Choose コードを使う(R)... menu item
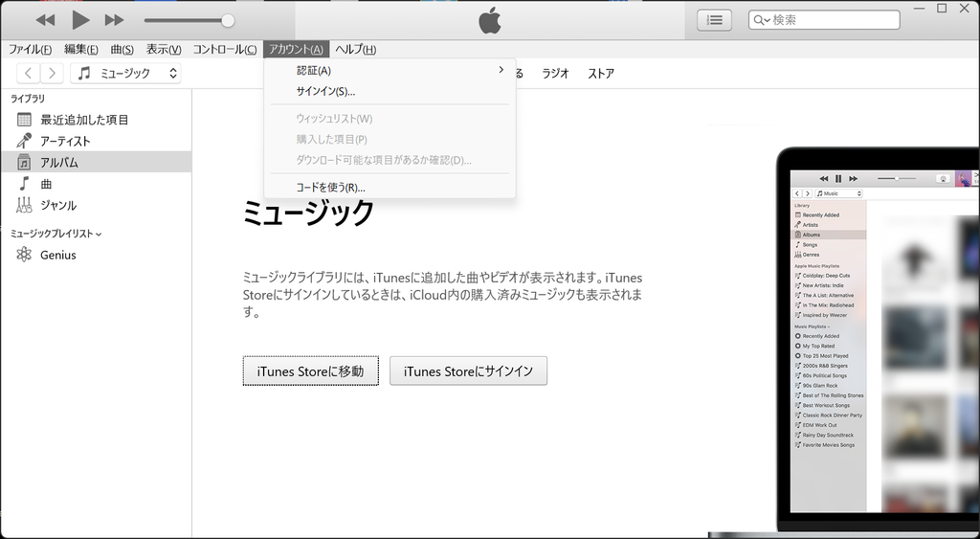Viewport: 980px width, 539px height. (x=390, y=188)
